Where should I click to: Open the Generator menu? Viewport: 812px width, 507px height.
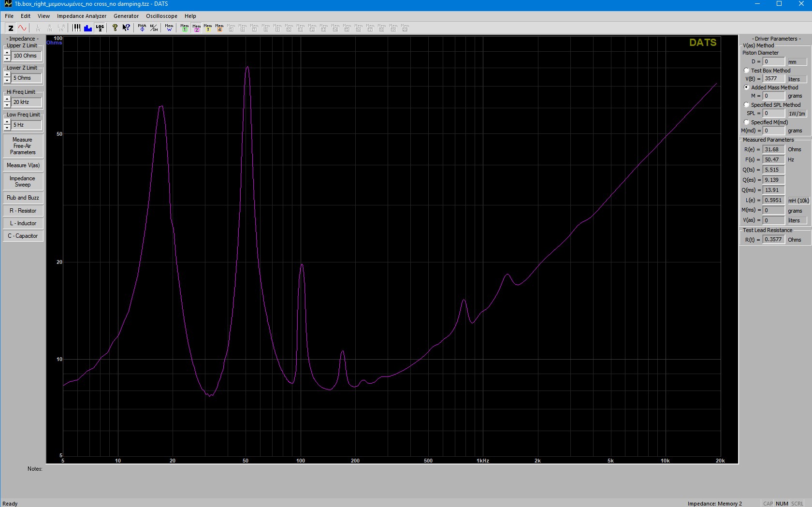pos(126,16)
